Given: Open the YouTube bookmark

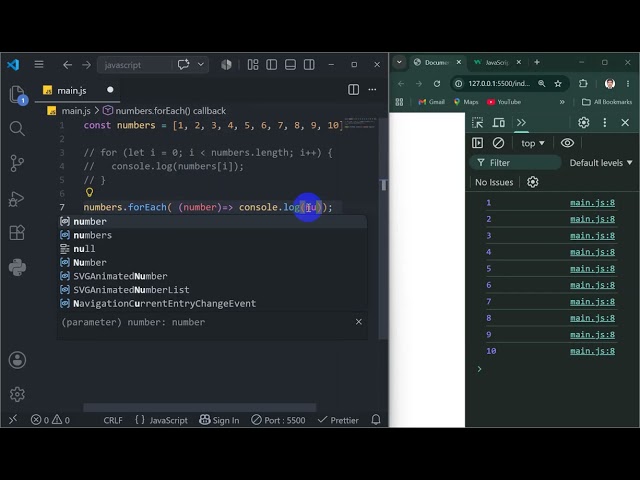Looking at the screenshot, I should coord(504,102).
